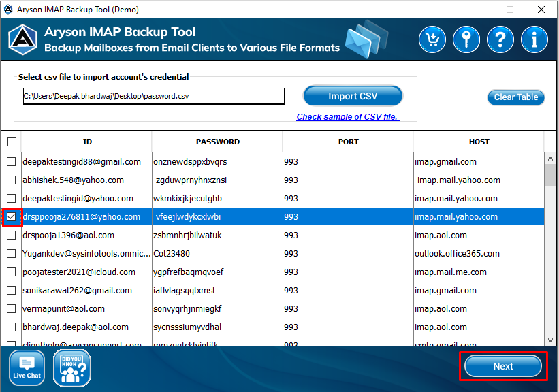This screenshot has height=392, width=559.
Task: Select the abhishek.548@yahoo.com ID cell
Action: [86, 180]
